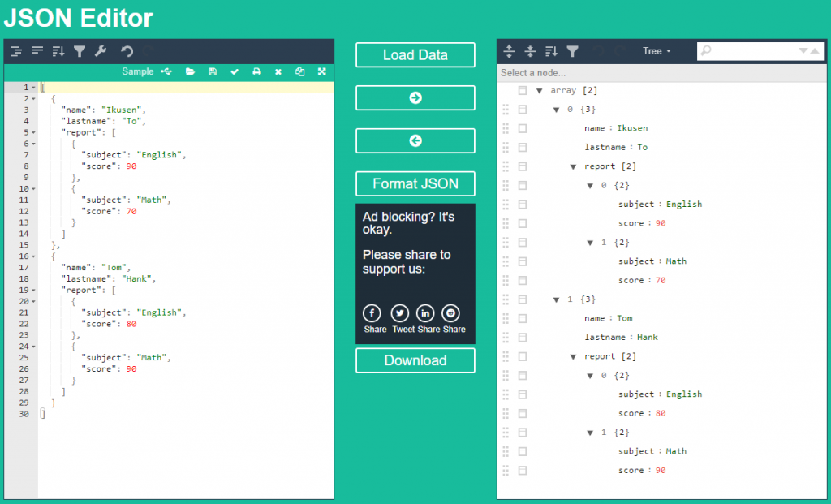Select the value 'To' in tree lastname row
The image size is (831, 504).
643,148
